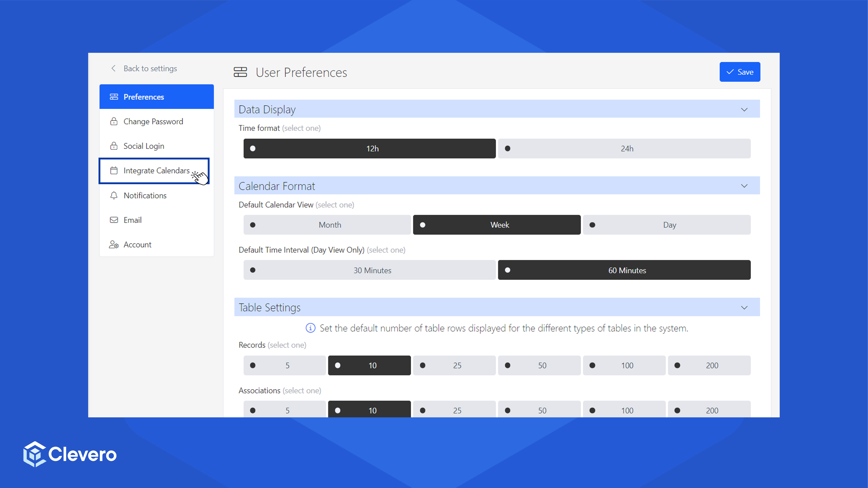Click the Notifications bell icon
This screenshot has height=488, width=868.
[x=114, y=195]
